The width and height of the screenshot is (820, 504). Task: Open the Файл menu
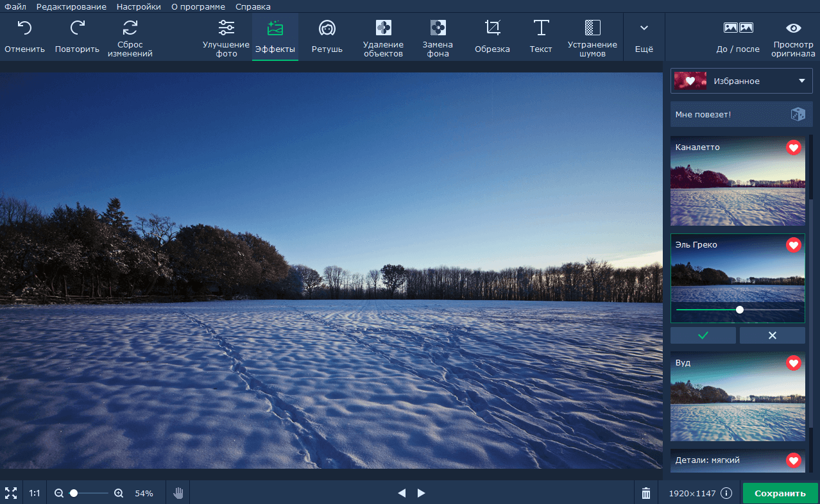tap(15, 6)
